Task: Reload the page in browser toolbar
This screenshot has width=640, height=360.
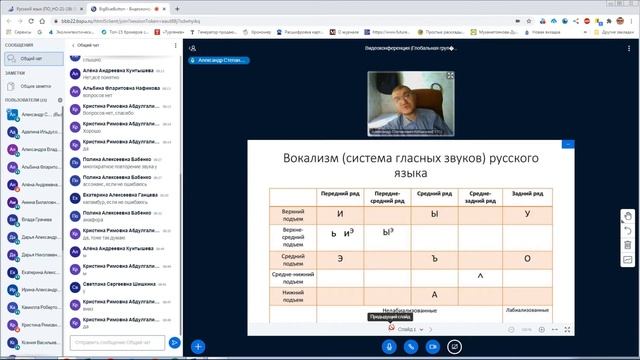Action: tap(31, 21)
